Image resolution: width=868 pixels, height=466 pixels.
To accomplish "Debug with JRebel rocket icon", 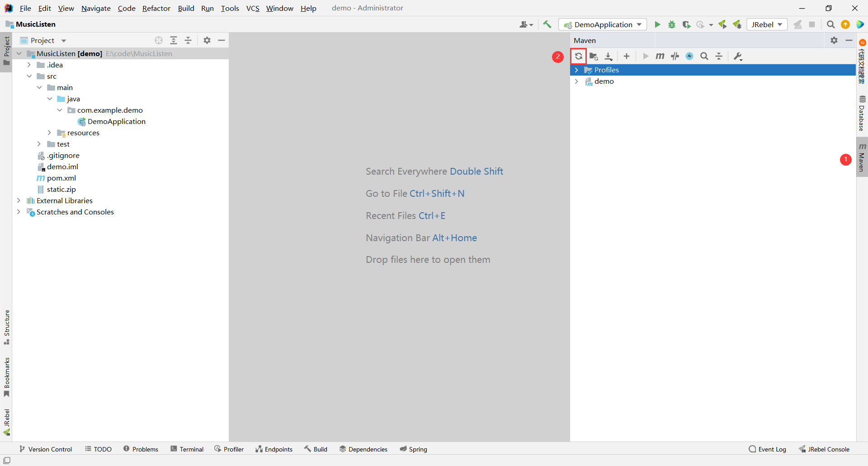I will click(737, 24).
